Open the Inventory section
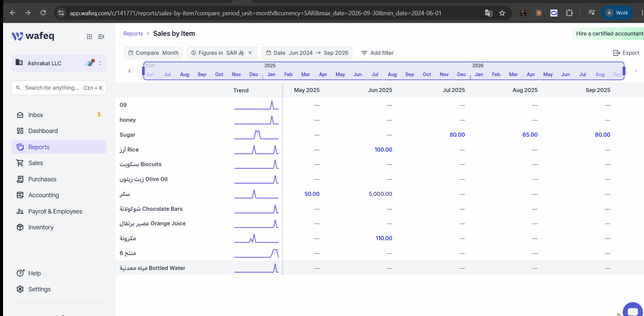 tap(59, 227)
